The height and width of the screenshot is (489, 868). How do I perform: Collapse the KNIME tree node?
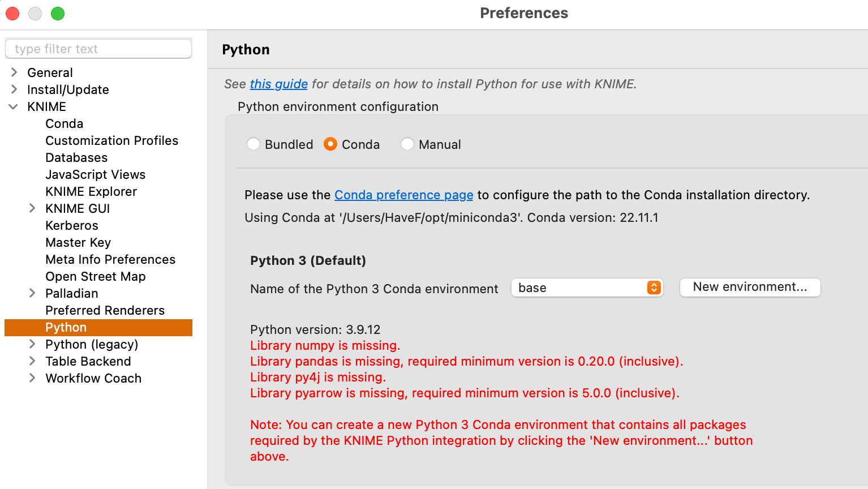14,106
